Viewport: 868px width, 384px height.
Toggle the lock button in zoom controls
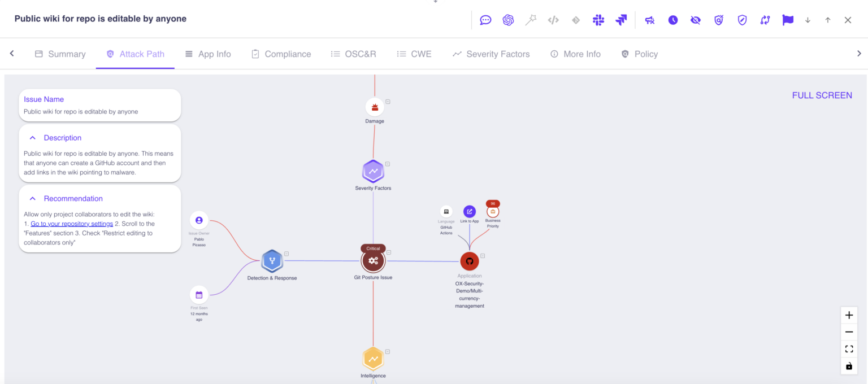[849, 366]
